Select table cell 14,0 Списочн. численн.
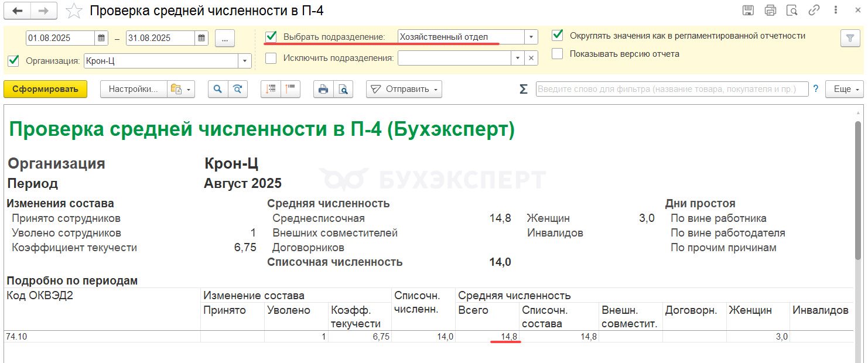Image resolution: width=868 pixels, height=363 pixels. (x=423, y=337)
